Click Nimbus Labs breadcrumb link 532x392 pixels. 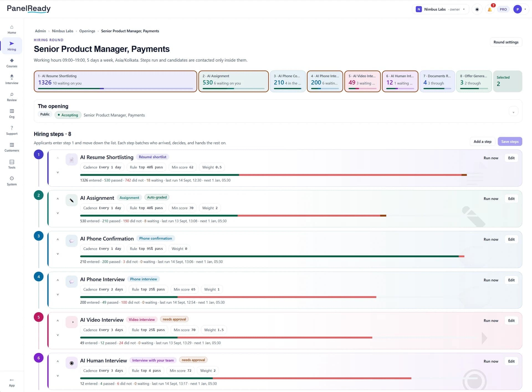(63, 31)
